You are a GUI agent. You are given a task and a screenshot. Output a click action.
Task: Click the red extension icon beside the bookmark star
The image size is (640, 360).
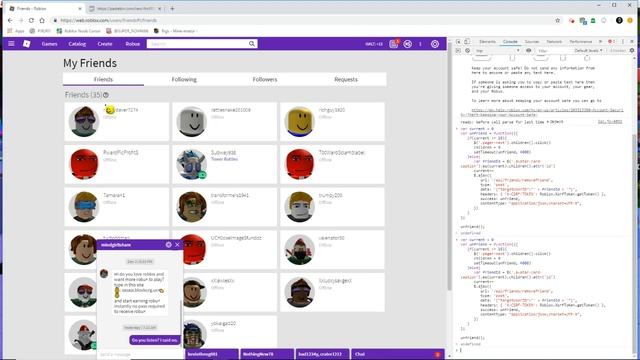click(x=571, y=20)
